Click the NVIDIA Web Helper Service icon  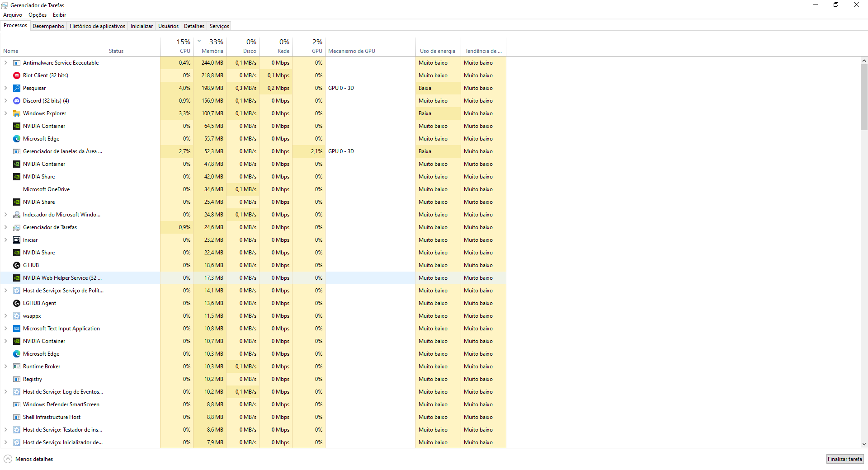tap(17, 278)
